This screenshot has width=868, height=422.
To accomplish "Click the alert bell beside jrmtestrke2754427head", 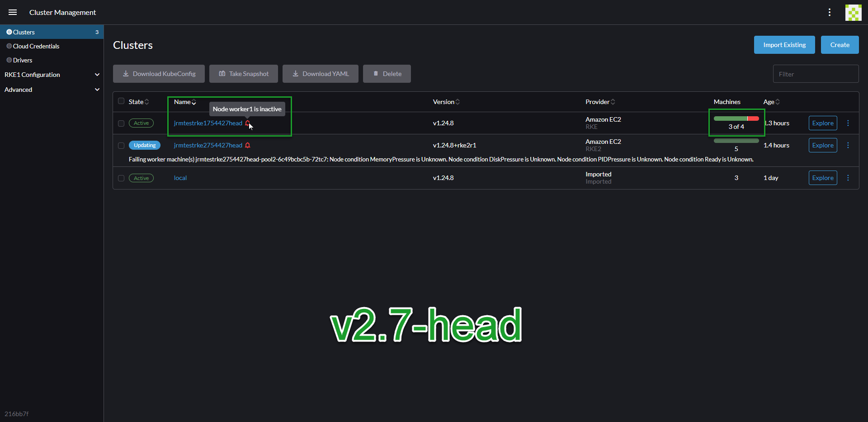I will (x=248, y=145).
